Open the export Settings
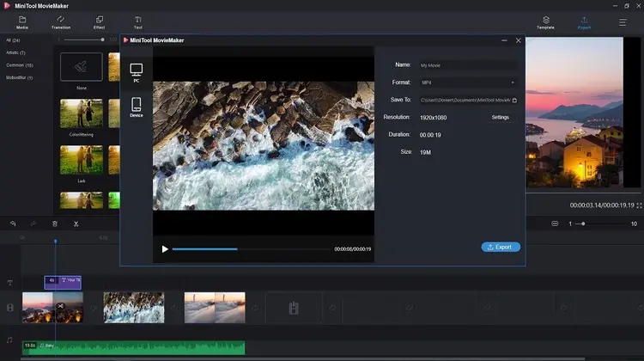The image size is (644, 361). [x=500, y=117]
